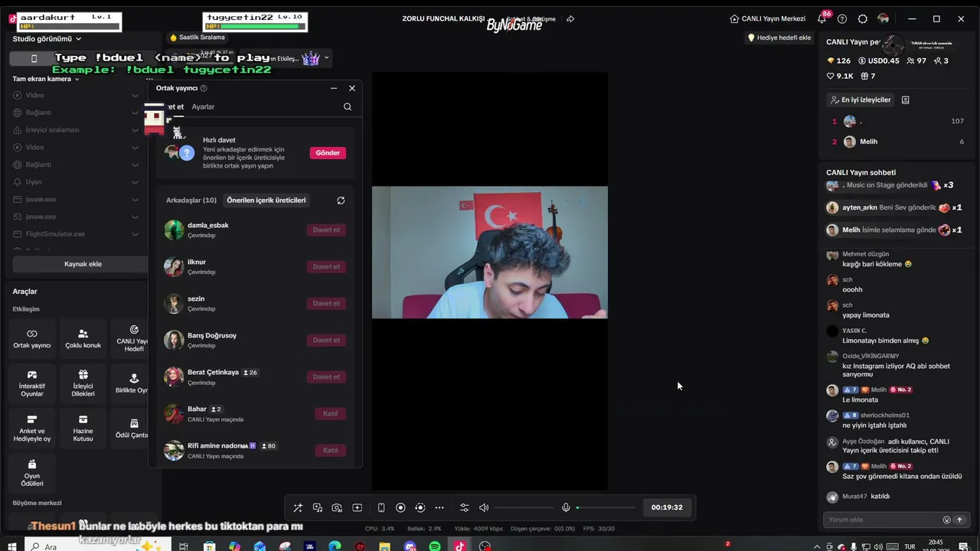Open help for Ortak yayıncı
Viewport: 980px width, 551px height.
[204, 88]
